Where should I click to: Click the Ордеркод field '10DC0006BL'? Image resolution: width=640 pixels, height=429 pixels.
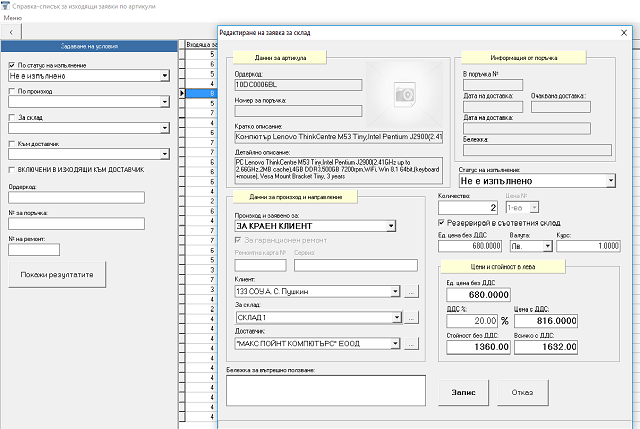pyautogui.click(x=298, y=85)
